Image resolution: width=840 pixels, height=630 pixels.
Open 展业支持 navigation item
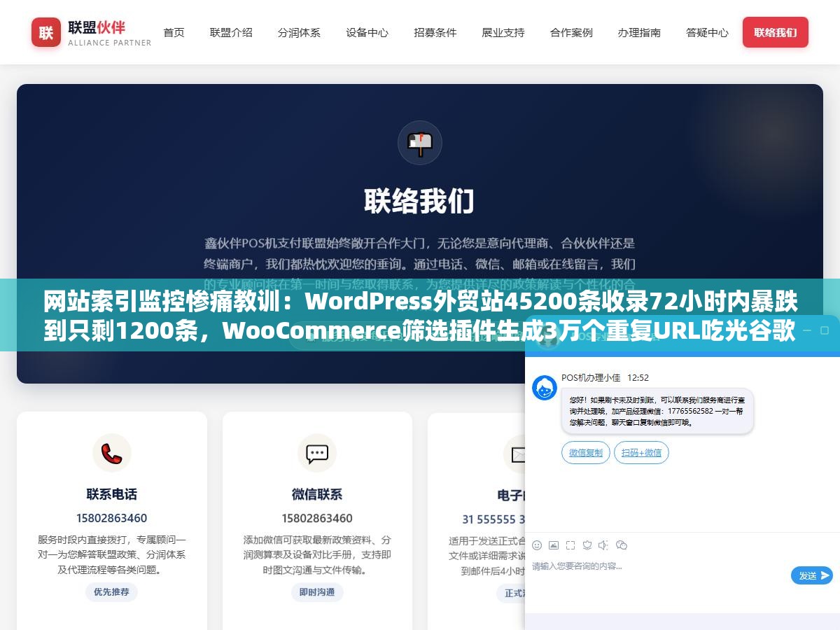pyautogui.click(x=503, y=32)
